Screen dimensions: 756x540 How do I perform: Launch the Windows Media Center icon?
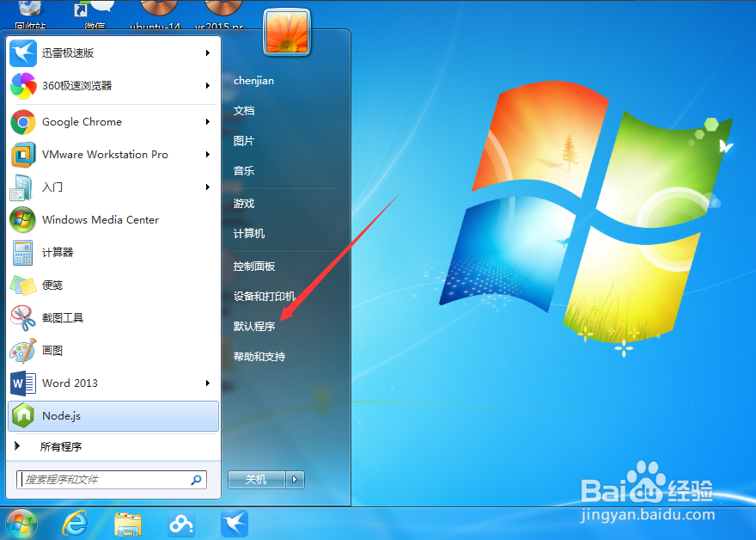(x=22, y=220)
